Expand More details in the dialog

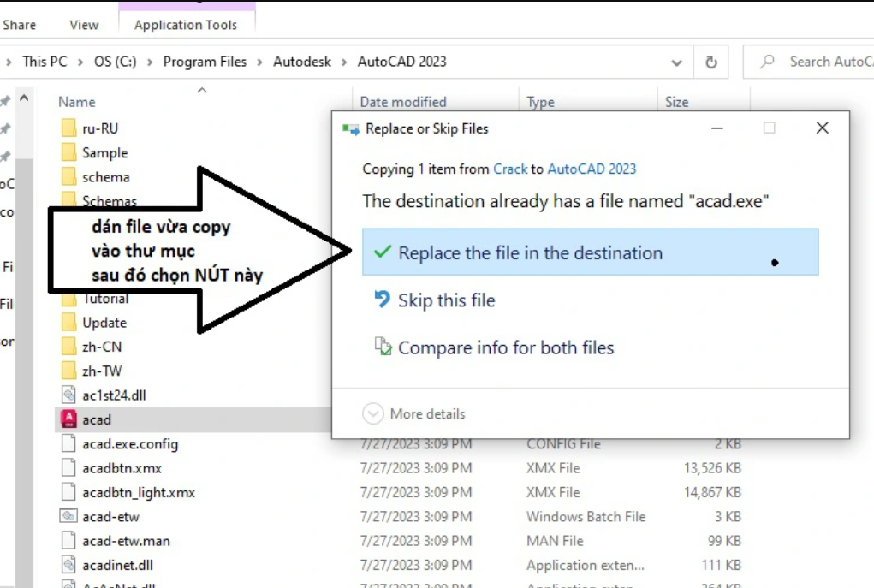[415, 414]
